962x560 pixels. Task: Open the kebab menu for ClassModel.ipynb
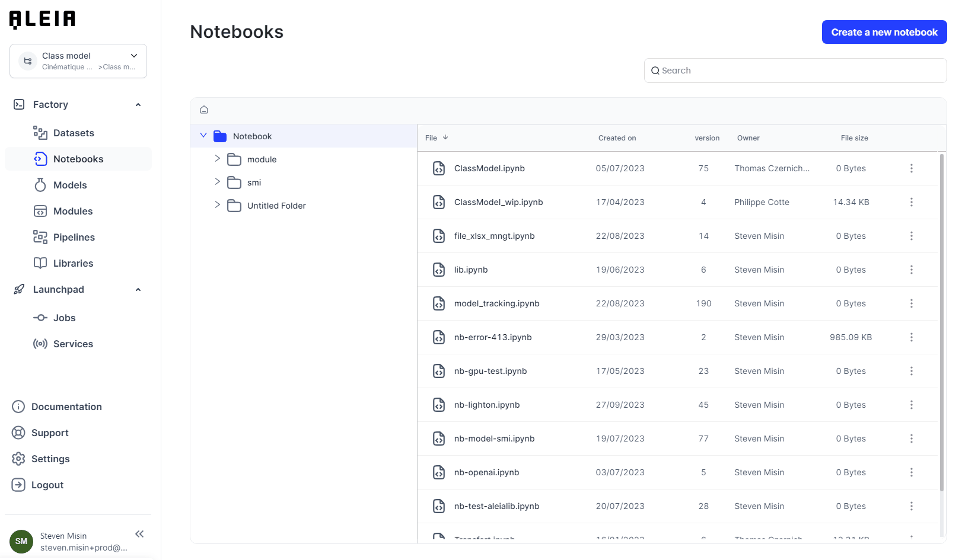pos(912,168)
